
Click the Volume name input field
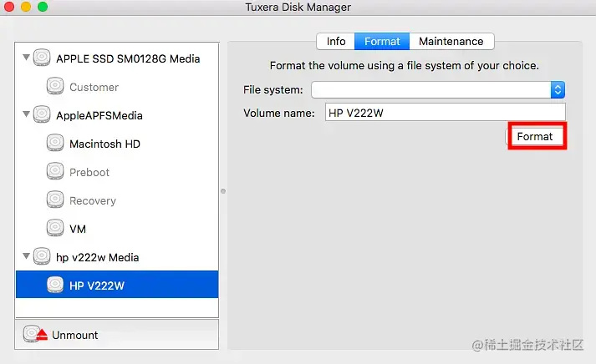click(x=445, y=113)
